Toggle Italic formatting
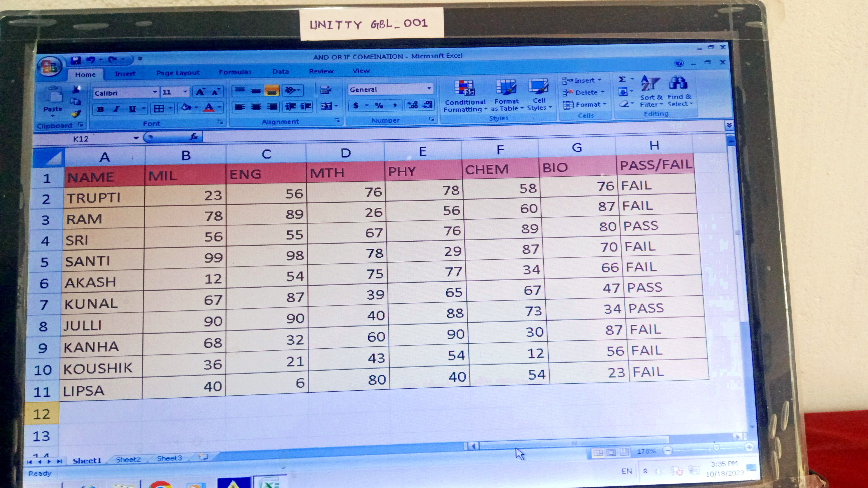The height and width of the screenshot is (488, 868). coord(116,109)
